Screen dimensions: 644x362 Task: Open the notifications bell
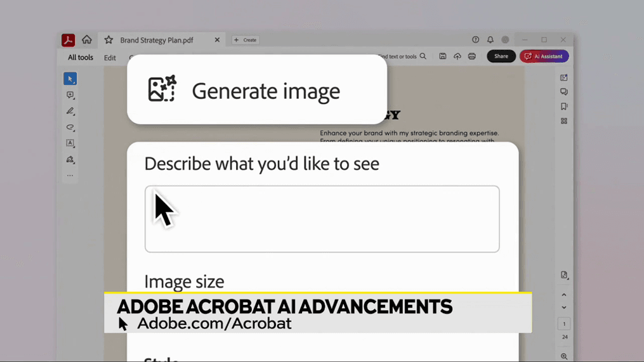coord(490,40)
